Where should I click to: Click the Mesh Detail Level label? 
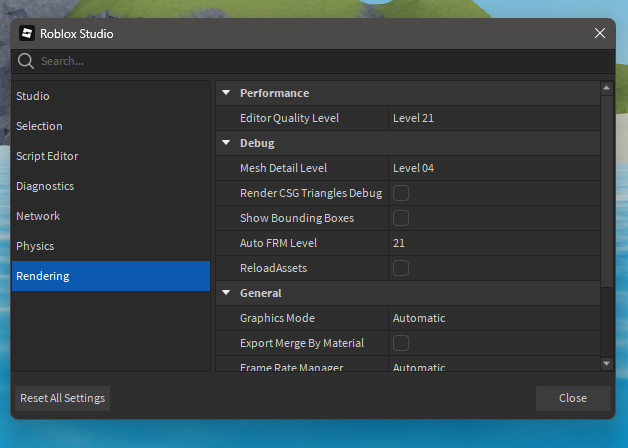284,168
